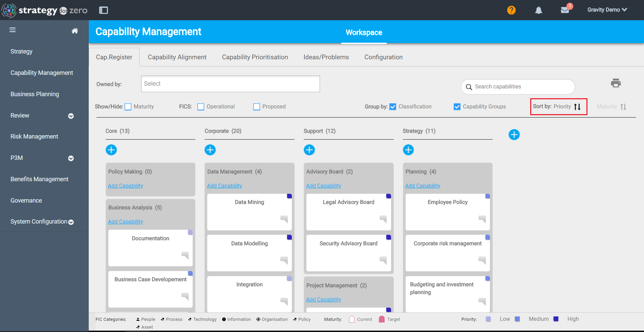The width and height of the screenshot is (644, 332).
Task: Open the Gravity Demo user dropdown
Action: pyautogui.click(x=607, y=10)
